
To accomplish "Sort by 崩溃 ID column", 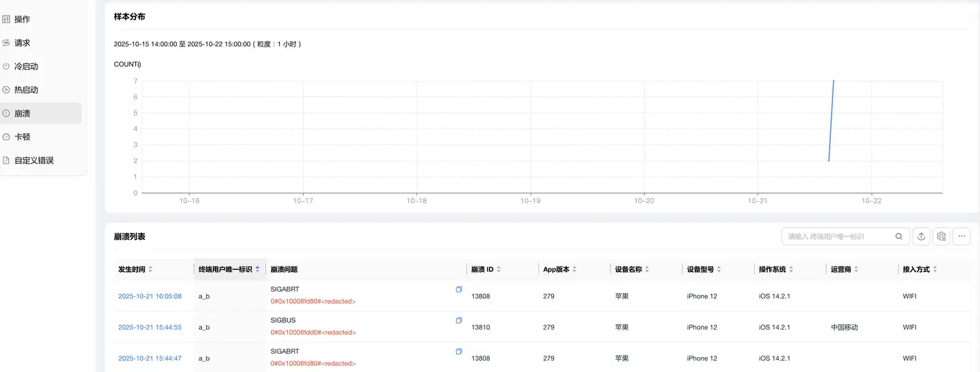I will click(x=499, y=270).
